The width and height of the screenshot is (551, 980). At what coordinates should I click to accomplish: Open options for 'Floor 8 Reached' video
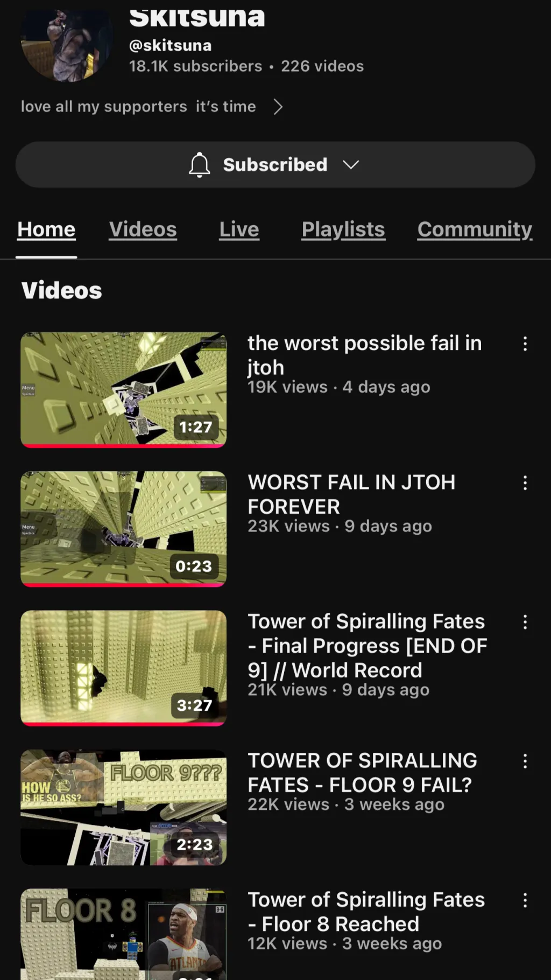[525, 900]
